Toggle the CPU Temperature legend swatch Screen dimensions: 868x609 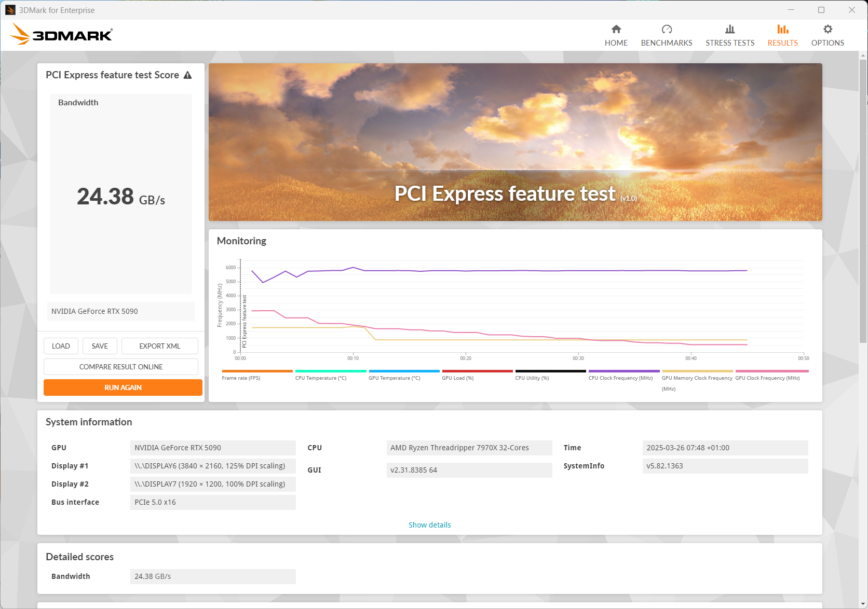tap(331, 371)
